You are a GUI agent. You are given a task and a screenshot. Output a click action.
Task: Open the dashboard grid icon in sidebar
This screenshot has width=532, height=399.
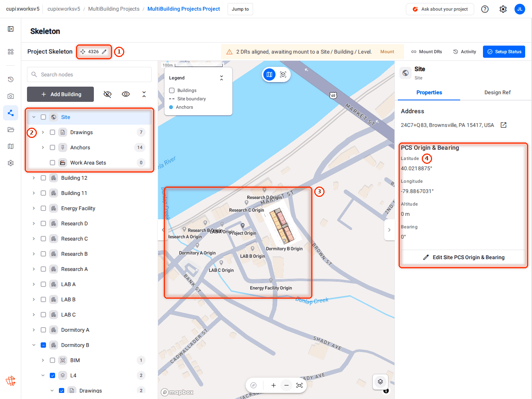(11, 52)
